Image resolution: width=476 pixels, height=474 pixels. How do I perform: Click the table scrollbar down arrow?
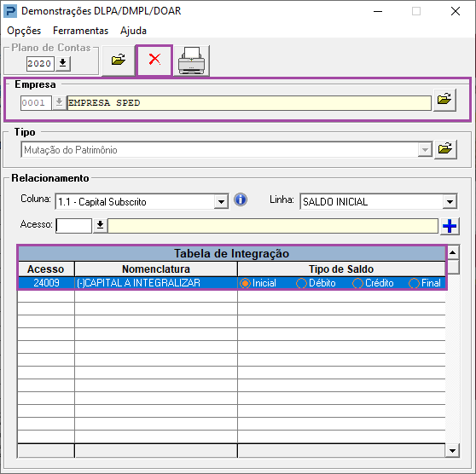point(452,451)
